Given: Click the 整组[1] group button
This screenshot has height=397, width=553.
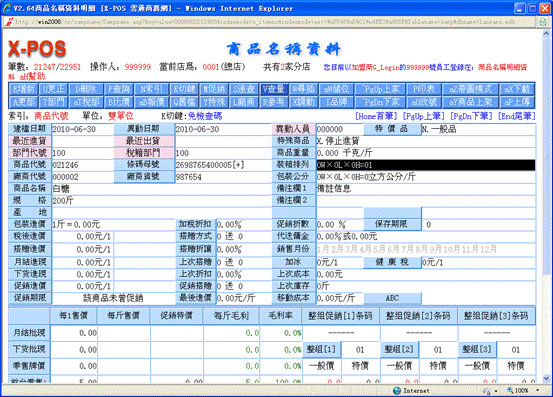Looking at the screenshot, I should (321, 349).
